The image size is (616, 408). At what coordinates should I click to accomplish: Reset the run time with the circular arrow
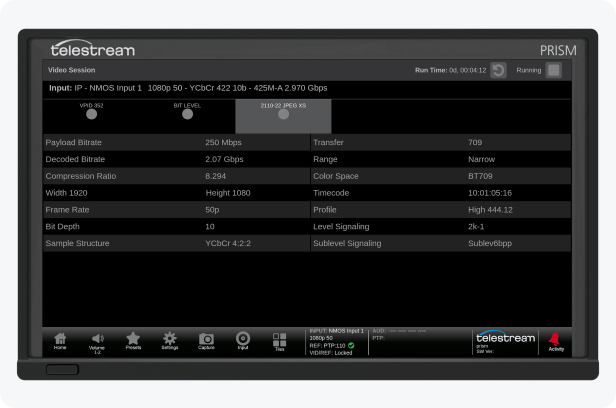pyautogui.click(x=498, y=70)
